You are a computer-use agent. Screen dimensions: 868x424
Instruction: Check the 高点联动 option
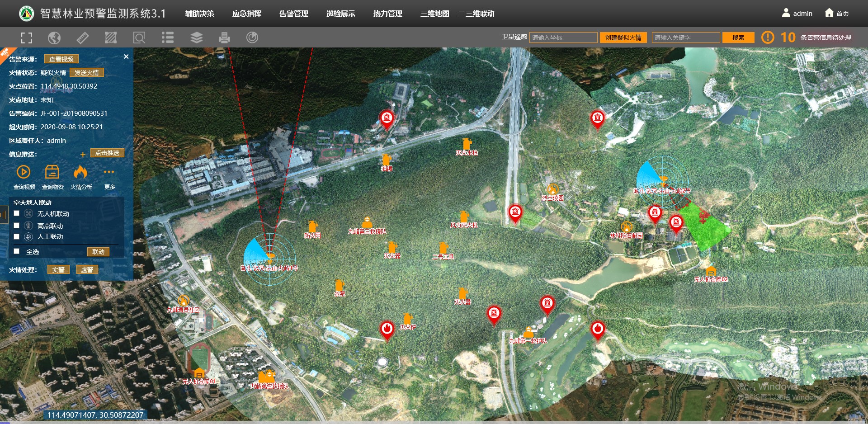pyautogui.click(x=17, y=225)
